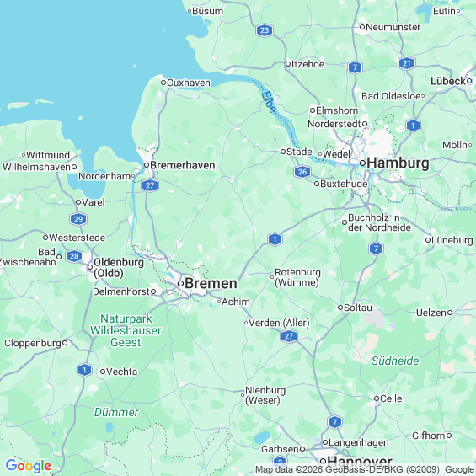Viewport: 476px width, 476px height.
Task: Select the Bremen city label
Action: (x=211, y=283)
